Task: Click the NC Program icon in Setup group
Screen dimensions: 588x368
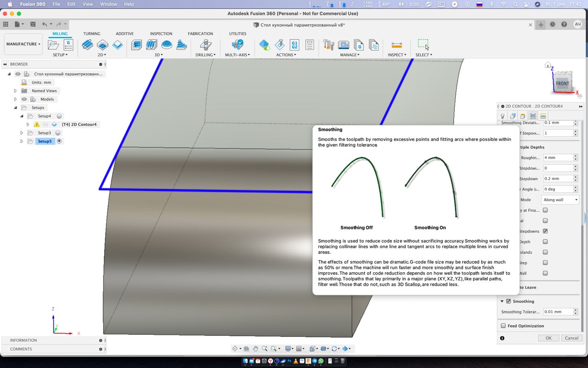Action: pos(68,45)
